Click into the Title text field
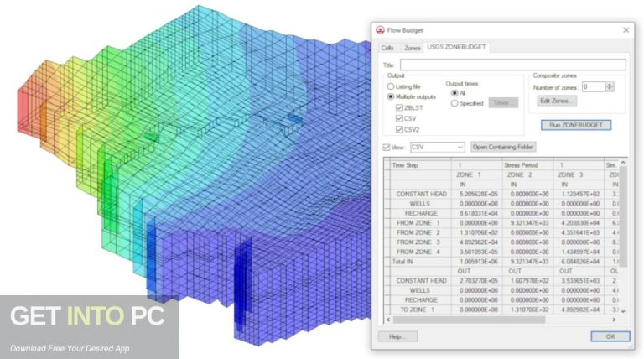The image size is (644, 359). tap(512, 65)
